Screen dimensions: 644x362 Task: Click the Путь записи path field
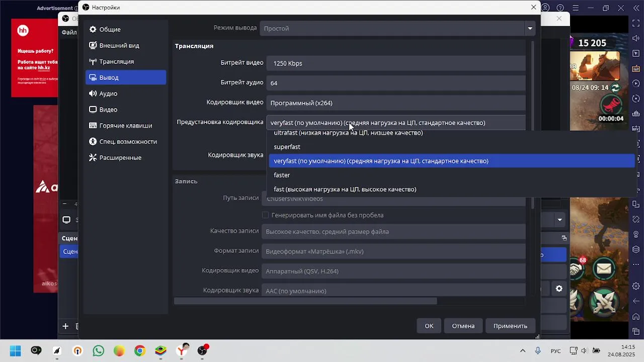click(x=393, y=200)
